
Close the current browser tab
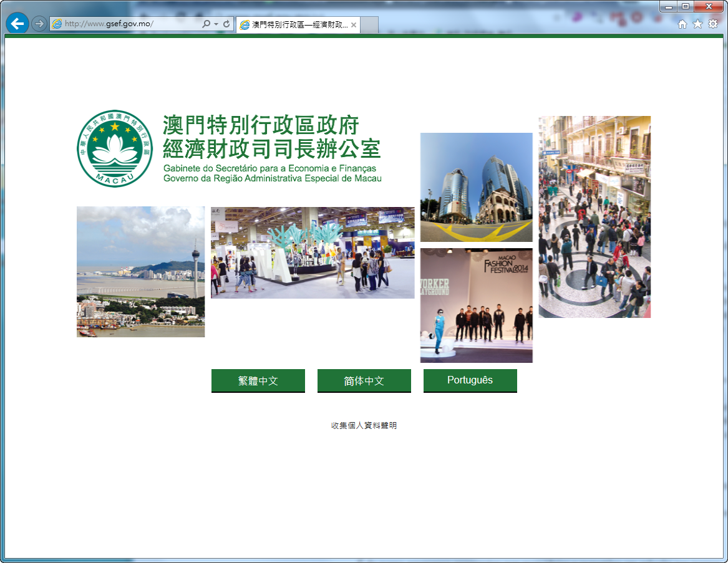[x=354, y=25]
